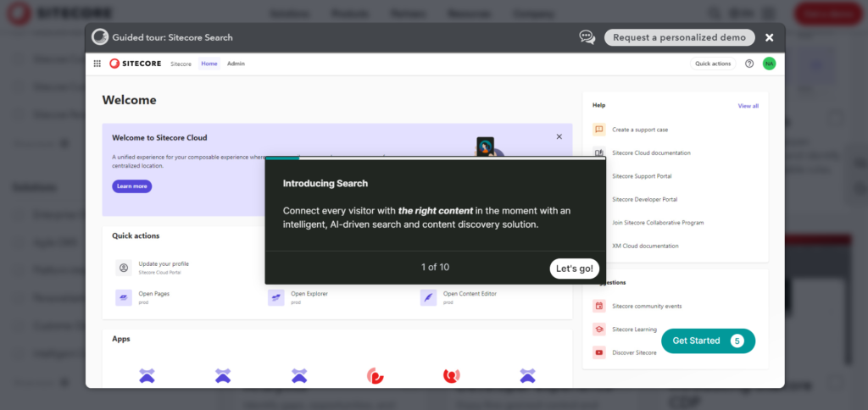Viewport: 868px width, 410px height.
Task: Click the Get Started checklist button
Action: click(708, 341)
